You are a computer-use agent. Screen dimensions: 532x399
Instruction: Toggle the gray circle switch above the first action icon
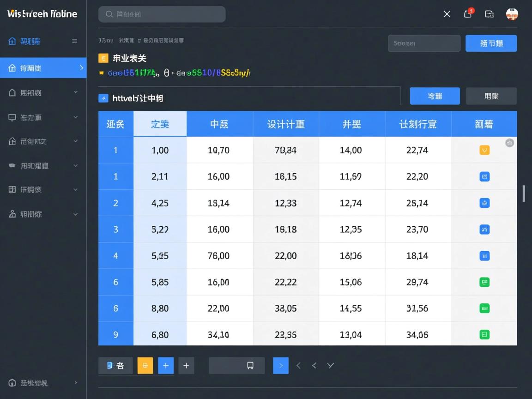tap(510, 143)
